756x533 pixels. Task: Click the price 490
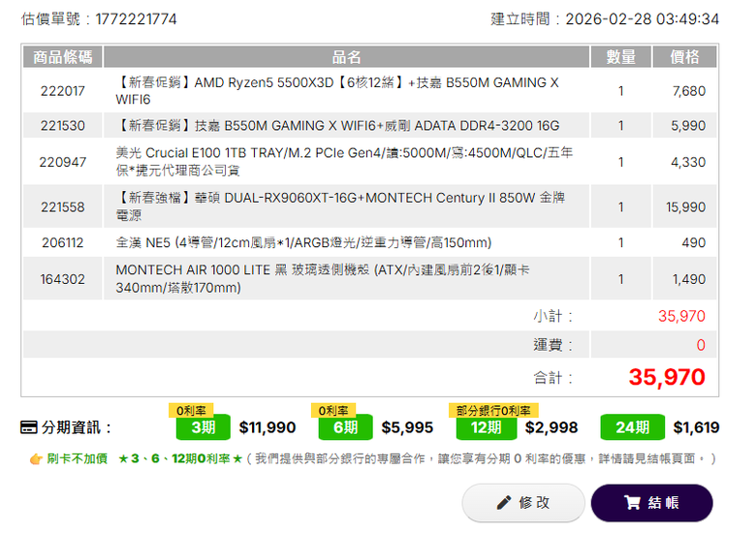pos(693,242)
